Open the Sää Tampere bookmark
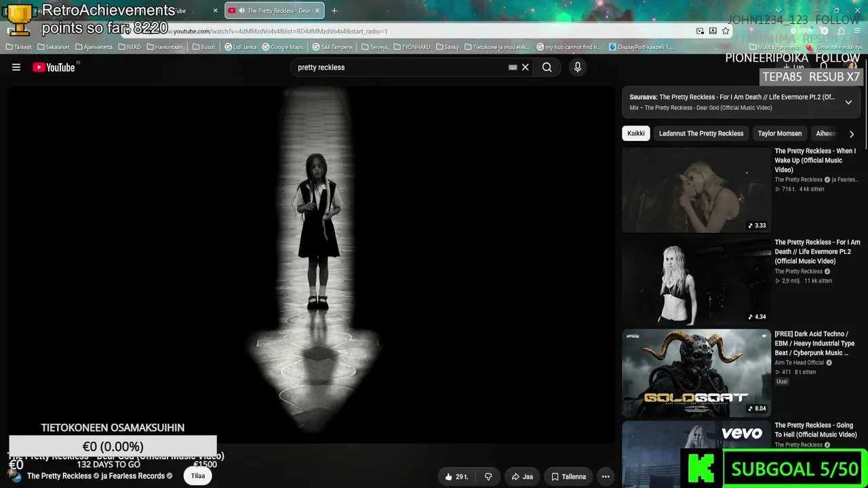This screenshot has height=488, width=868. tap(332, 47)
